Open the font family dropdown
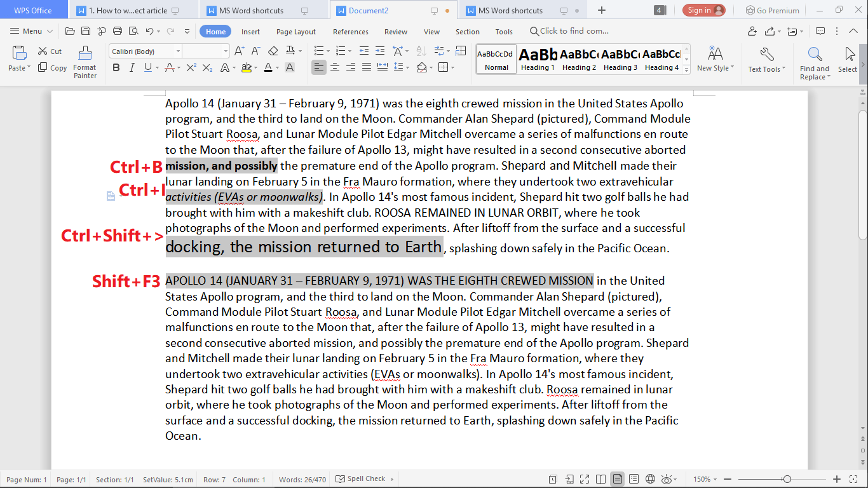The image size is (868, 488). coord(179,50)
